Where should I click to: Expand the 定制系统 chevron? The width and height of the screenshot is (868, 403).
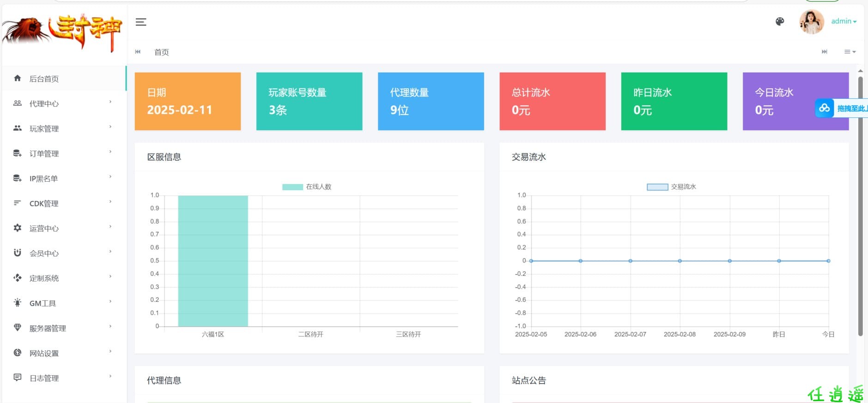pyautogui.click(x=110, y=276)
